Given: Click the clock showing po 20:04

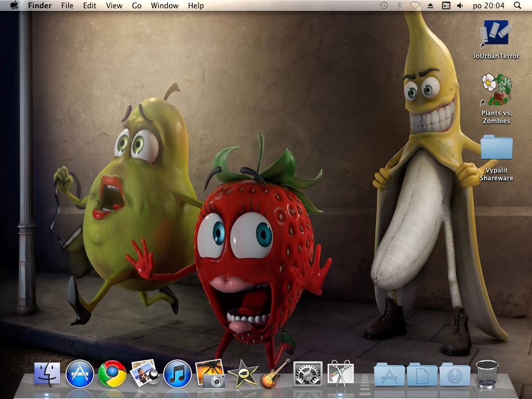Looking at the screenshot, I should click(x=488, y=5).
